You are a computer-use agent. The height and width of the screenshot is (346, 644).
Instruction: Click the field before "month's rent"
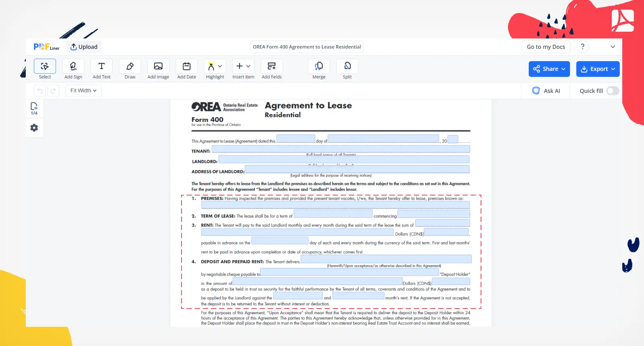[x=358, y=296]
